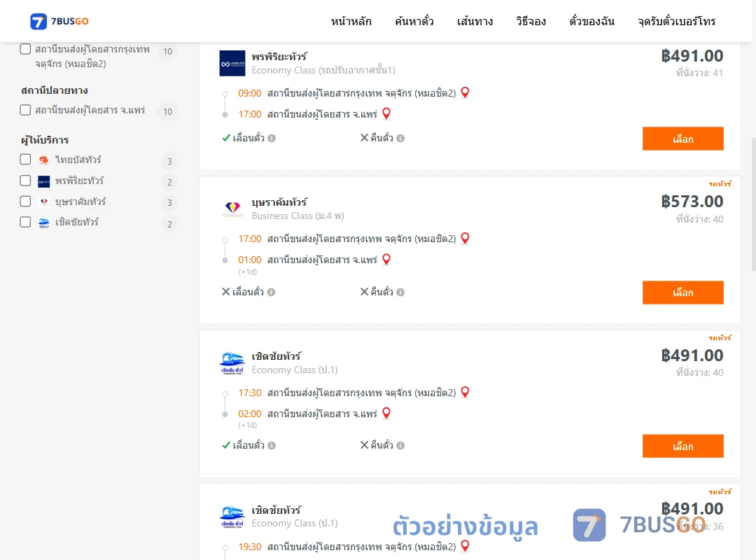Click the คืนตั๋ว info icon on the พรพิริยะทัวร์ card
Image resolution: width=756 pixels, height=560 pixels.
[x=400, y=139]
